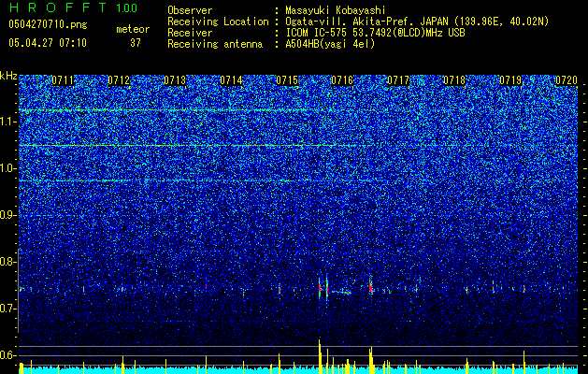The image size is (588, 374).
Task: Click the meteor count 37
Action: (x=136, y=43)
